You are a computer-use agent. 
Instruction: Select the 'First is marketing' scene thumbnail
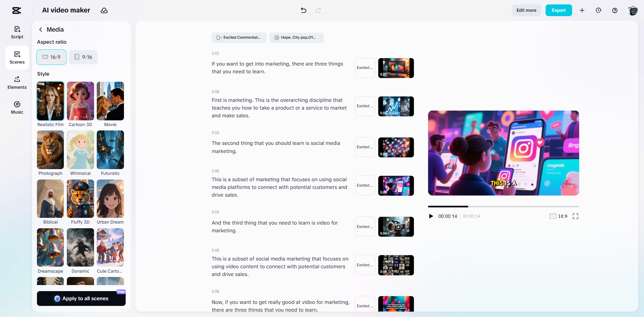pyautogui.click(x=396, y=106)
